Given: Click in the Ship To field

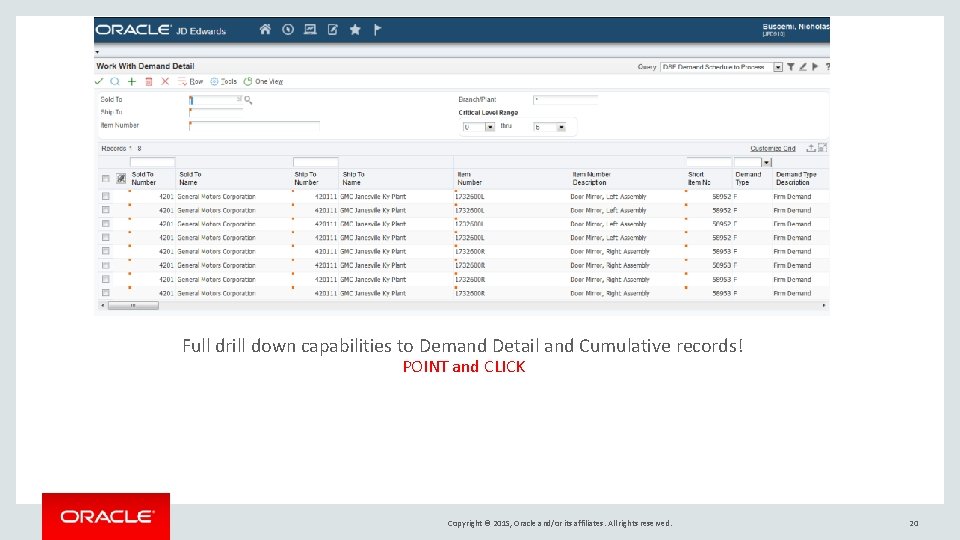Looking at the screenshot, I should tap(216, 112).
